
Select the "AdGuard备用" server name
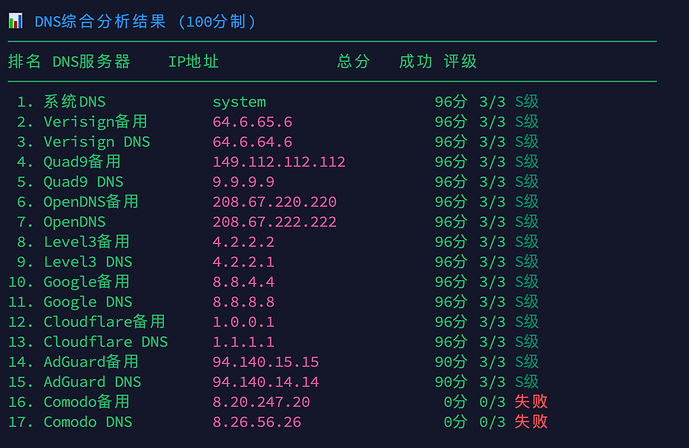(x=91, y=362)
